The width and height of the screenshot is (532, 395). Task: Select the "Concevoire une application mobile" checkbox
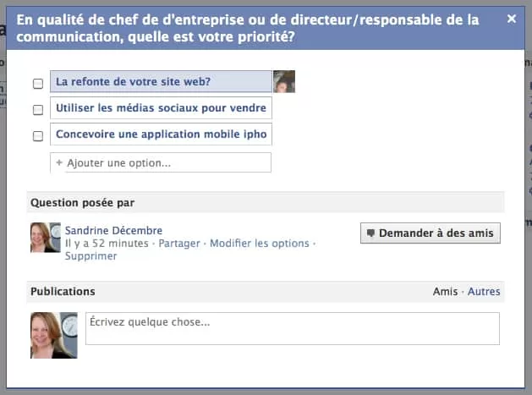(x=38, y=135)
